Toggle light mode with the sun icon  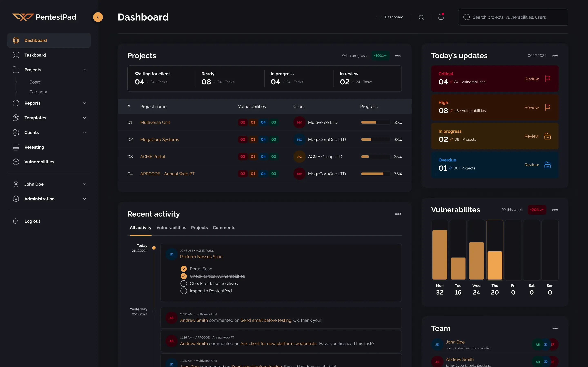pyautogui.click(x=421, y=17)
